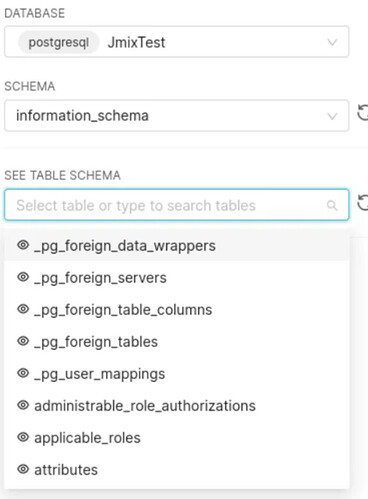The image size is (368, 499).
Task: Choose _pg_foreign_table_columns option
Action: (x=177, y=310)
